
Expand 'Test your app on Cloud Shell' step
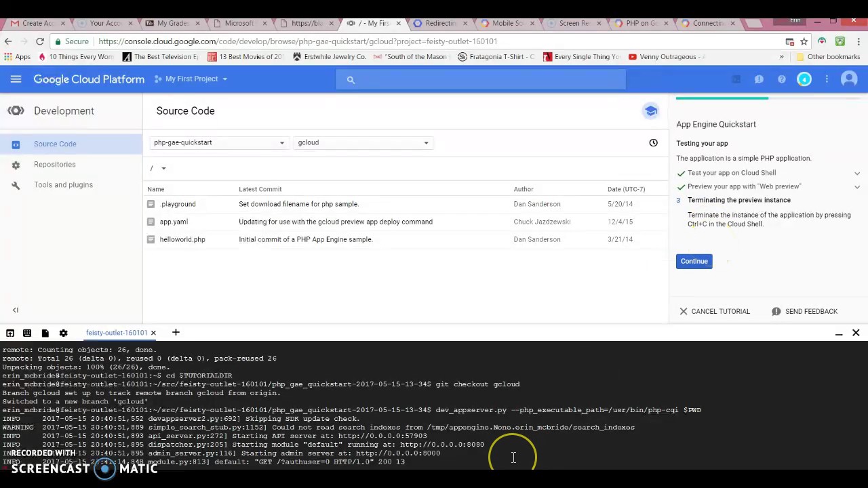pos(857,173)
